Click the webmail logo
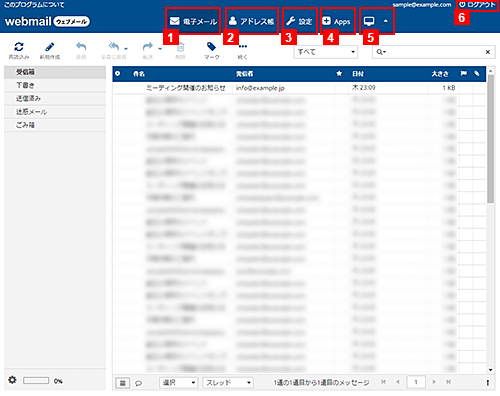 (x=47, y=22)
